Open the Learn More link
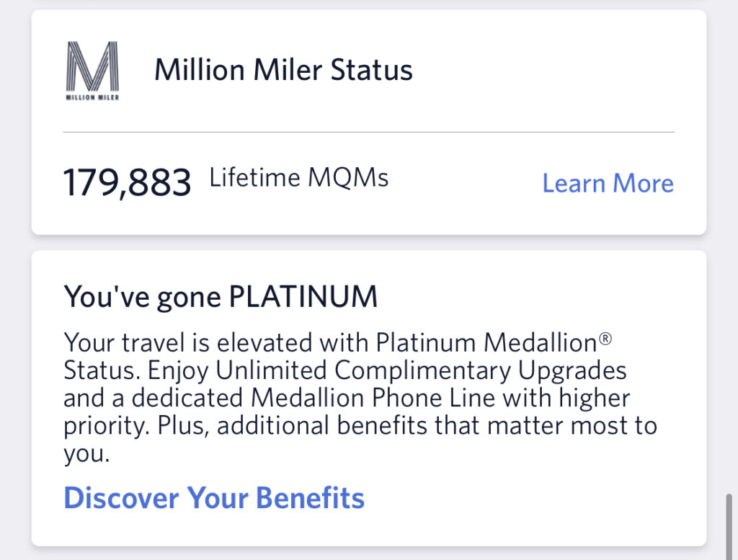 pyautogui.click(x=607, y=184)
